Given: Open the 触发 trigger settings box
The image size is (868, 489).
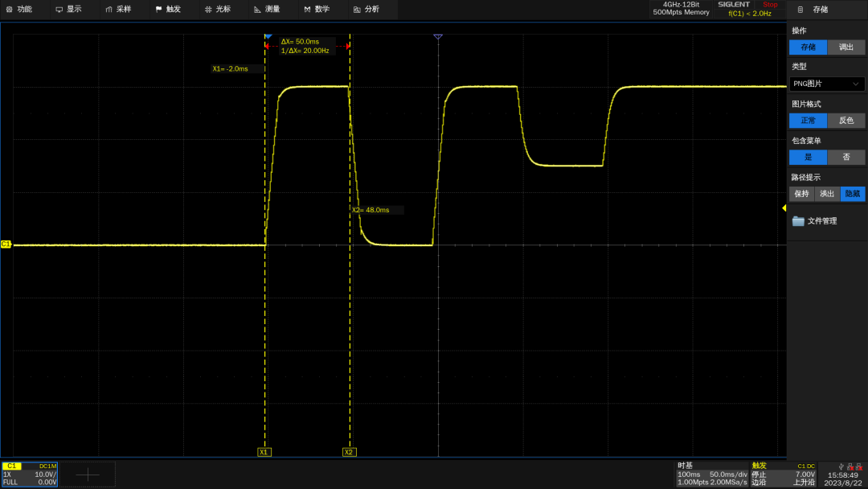Looking at the screenshot, I should (x=784, y=474).
